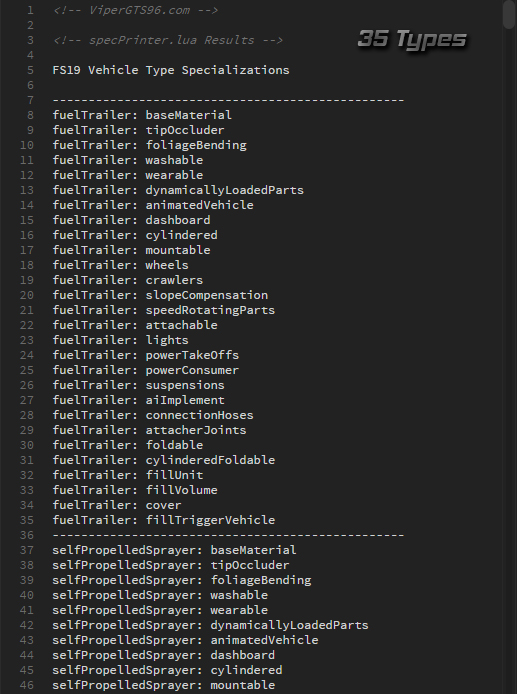Click the word 'dynamicallyLoadedParts' on line 13
The height and width of the screenshot is (694, 517).
[225, 190]
